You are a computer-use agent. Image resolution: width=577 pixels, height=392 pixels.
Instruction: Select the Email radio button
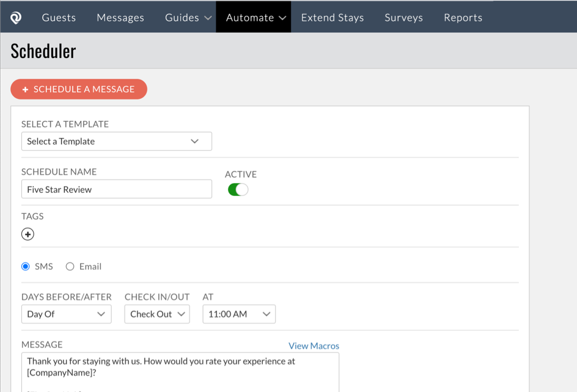[x=69, y=266]
